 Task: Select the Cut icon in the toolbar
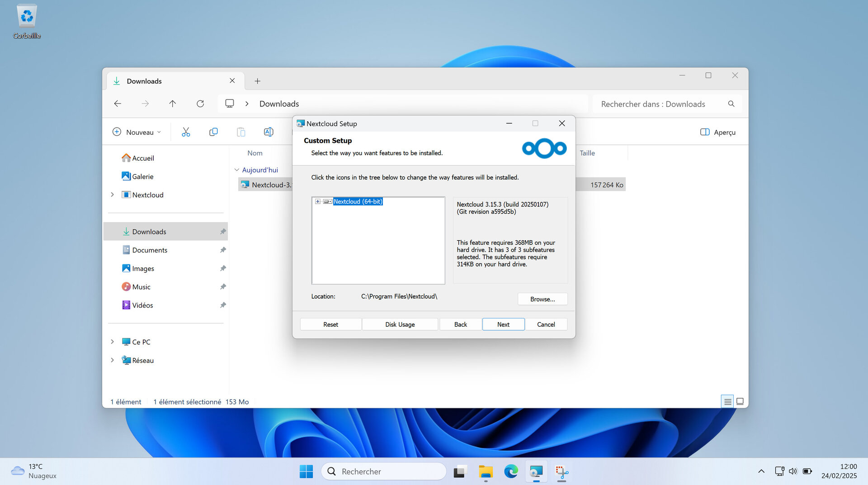(x=185, y=132)
